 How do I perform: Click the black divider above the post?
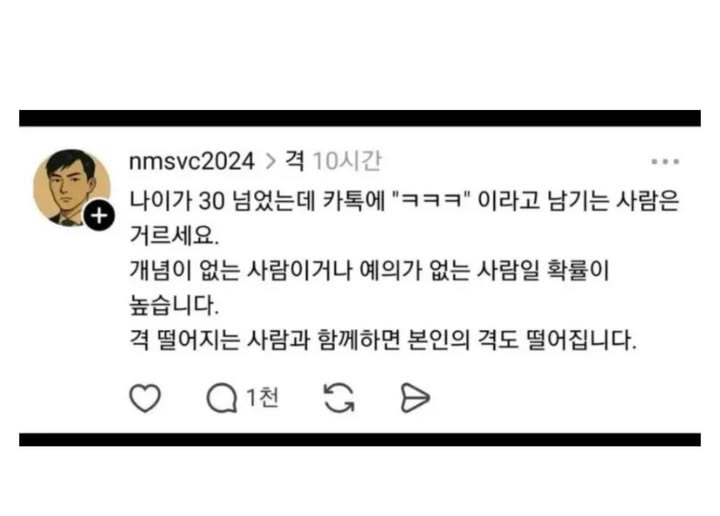pyautogui.click(x=360, y=118)
